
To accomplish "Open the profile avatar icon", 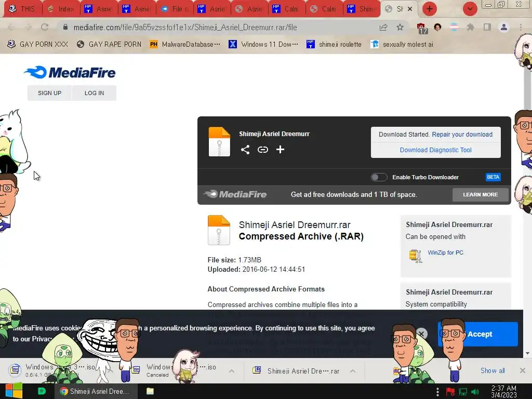I will [x=504, y=27].
